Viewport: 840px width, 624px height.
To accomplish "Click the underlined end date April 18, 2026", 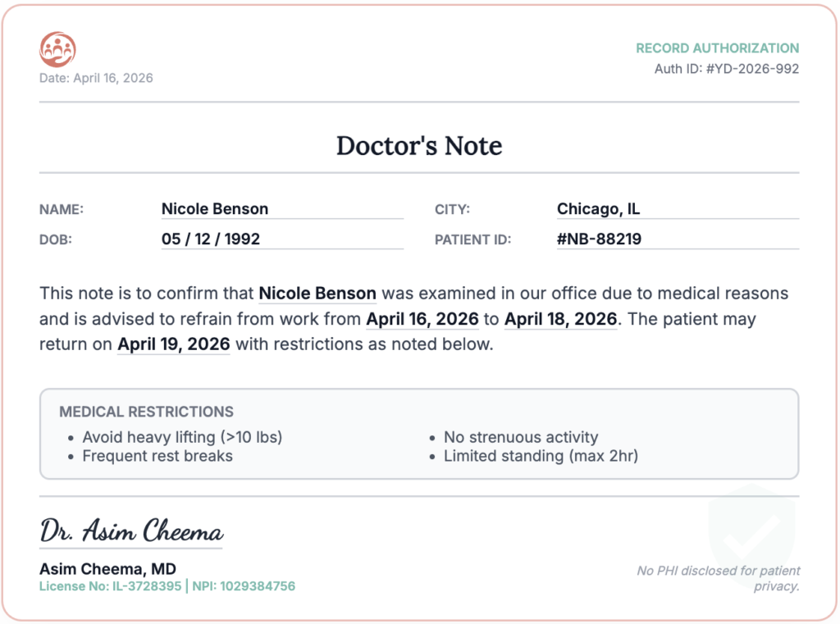I will point(560,319).
